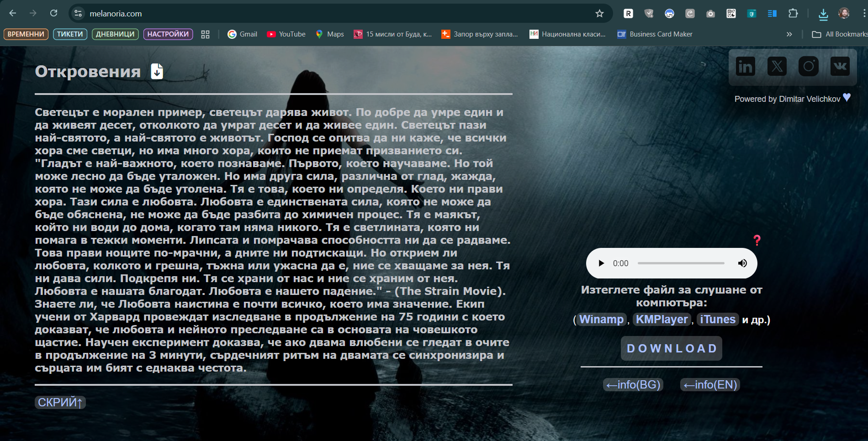Click the red question mark help icon
This screenshot has height=441, width=868.
(757, 240)
